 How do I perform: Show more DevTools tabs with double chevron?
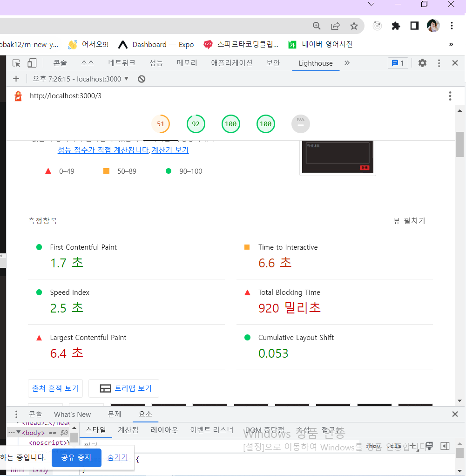click(347, 63)
